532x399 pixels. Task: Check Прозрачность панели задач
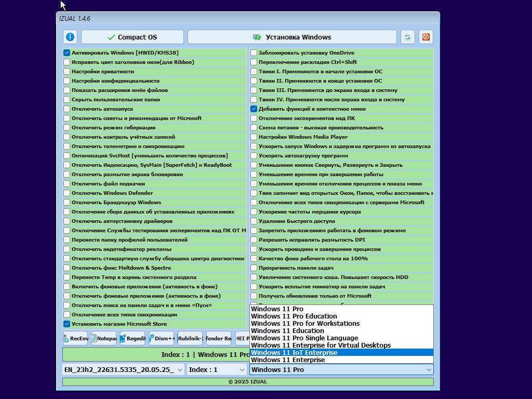pos(254,268)
